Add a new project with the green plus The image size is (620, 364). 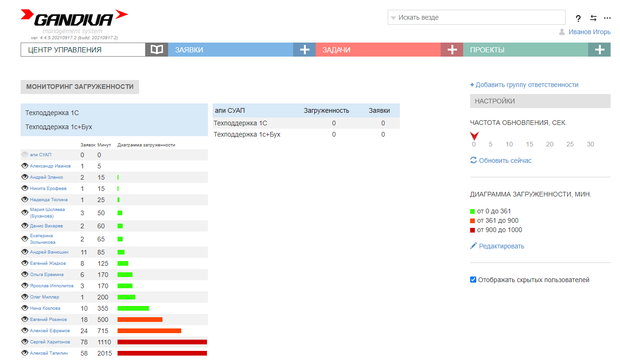599,50
